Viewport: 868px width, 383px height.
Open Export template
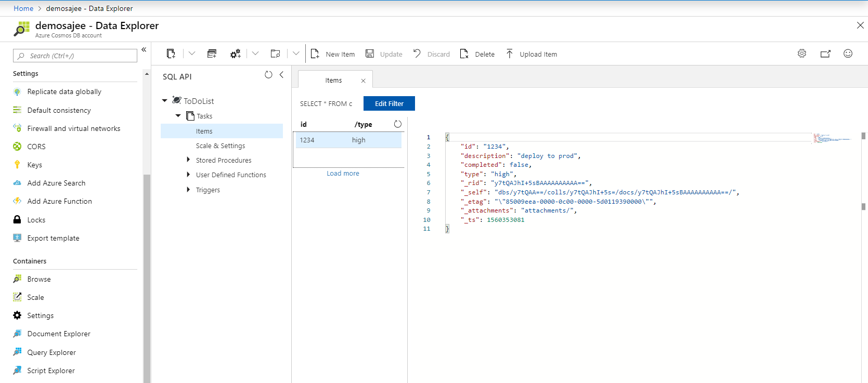[x=54, y=238]
